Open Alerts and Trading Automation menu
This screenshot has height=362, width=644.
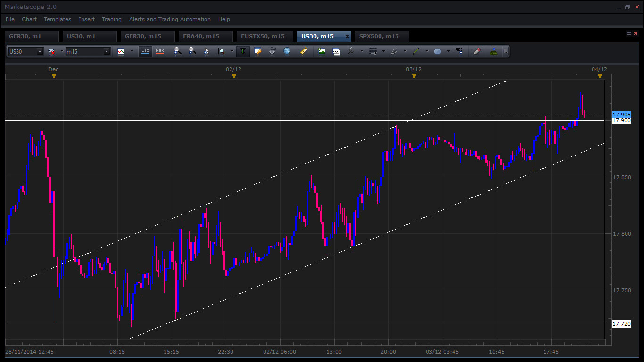click(170, 19)
